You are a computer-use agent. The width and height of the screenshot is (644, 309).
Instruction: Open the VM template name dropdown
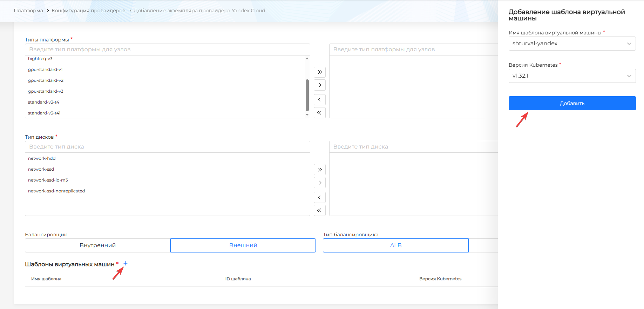tap(572, 44)
